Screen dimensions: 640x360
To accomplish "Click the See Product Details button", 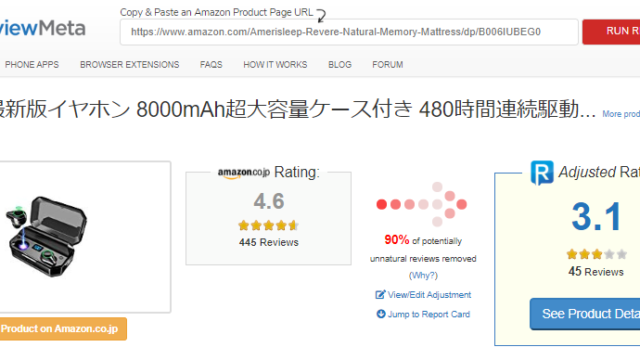I will (x=585, y=314).
